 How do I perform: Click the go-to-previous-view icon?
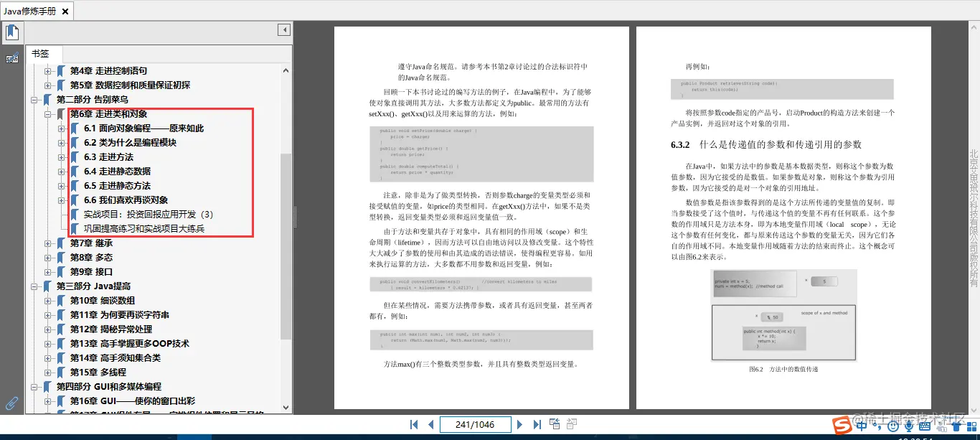pos(554,423)
